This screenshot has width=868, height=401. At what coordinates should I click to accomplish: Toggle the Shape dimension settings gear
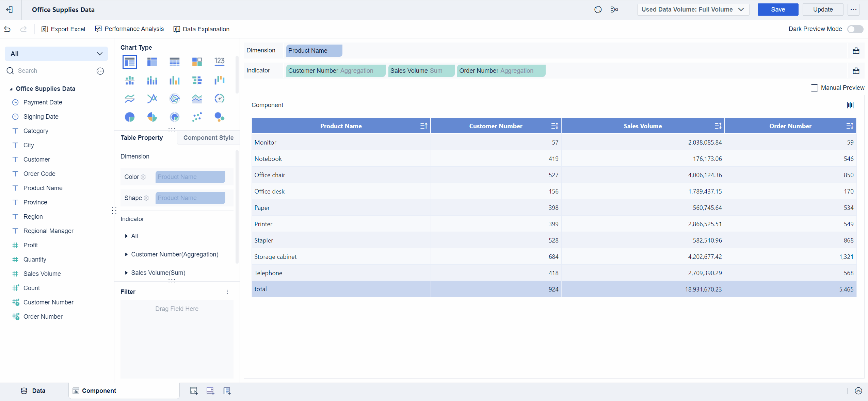point(146,198)
